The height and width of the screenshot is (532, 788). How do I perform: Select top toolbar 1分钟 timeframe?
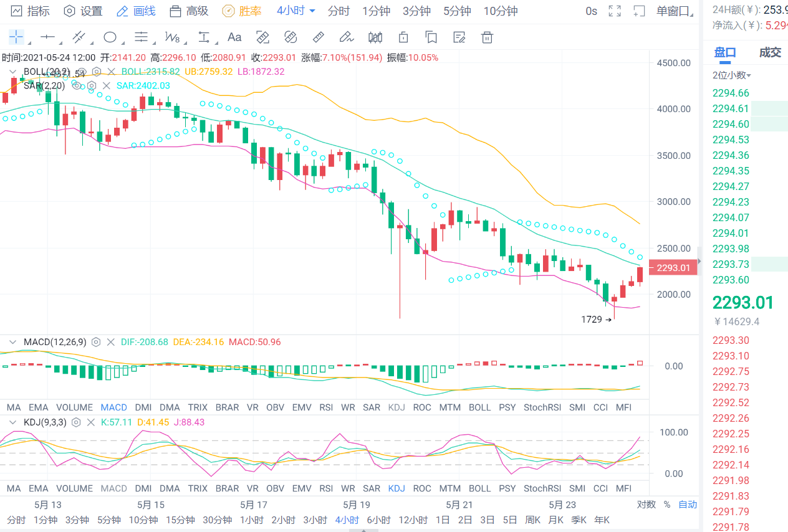coord(376,11)
